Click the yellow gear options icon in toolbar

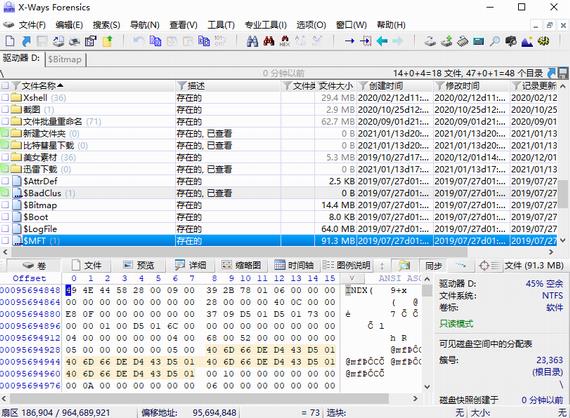pyautogui.click(x=543, y=41)
